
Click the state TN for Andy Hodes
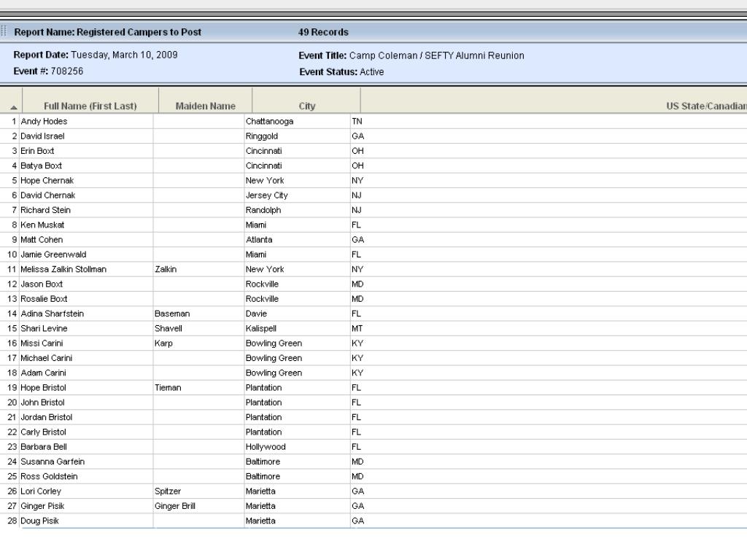(357, 122)
